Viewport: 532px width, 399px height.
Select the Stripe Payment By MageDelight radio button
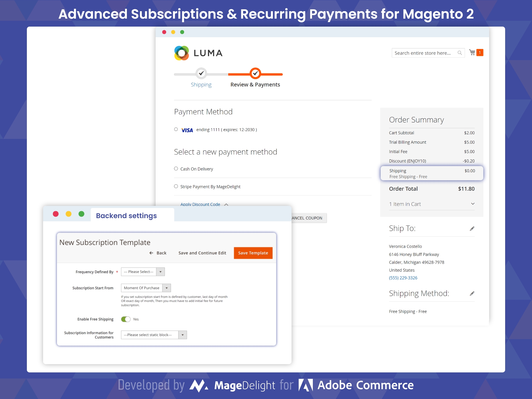176,186
